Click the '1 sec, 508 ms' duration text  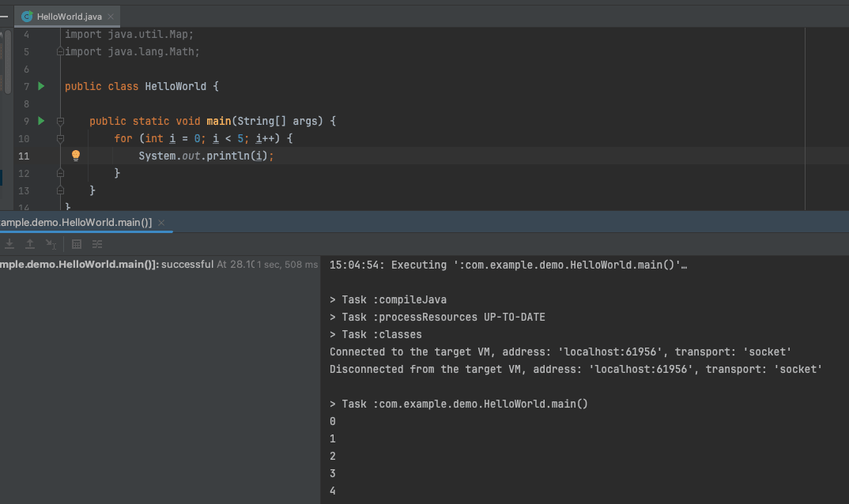(288, 265)
